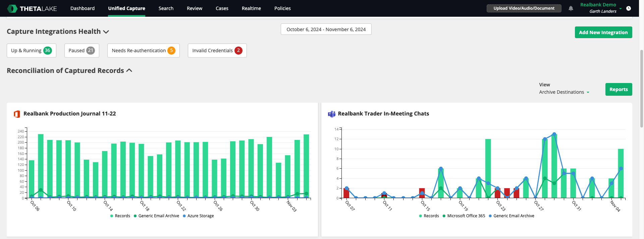Toggle Azure Storage series in legend
Viewport: 644px width, 239px height.
click(198, 216)
